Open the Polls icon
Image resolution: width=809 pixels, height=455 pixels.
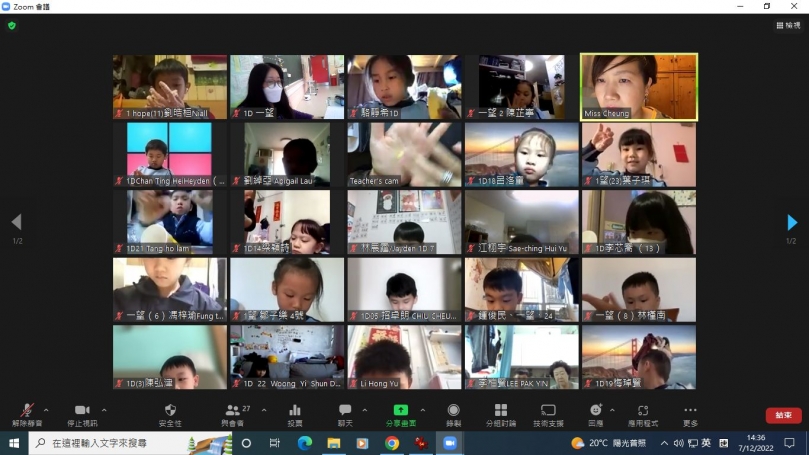tap(295, 411)
